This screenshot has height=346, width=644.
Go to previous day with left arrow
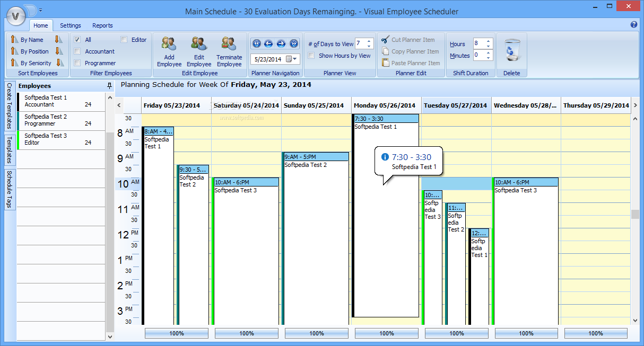tap(268, 43)
